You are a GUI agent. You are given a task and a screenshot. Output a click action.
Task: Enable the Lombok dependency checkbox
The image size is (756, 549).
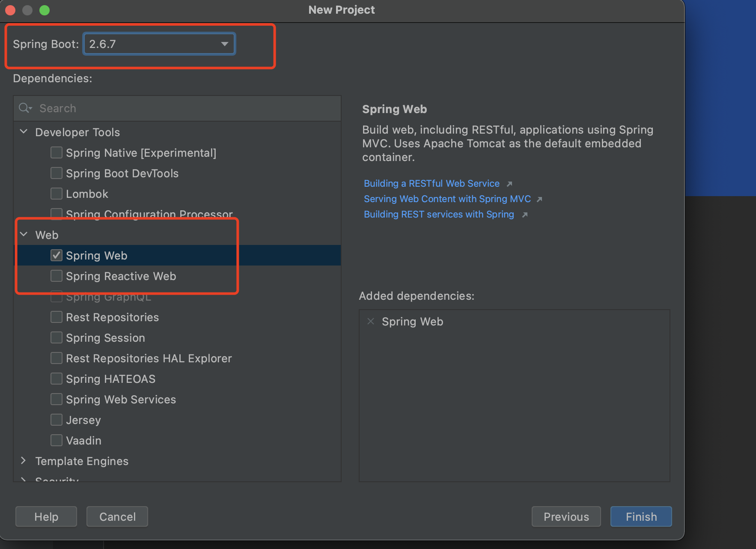pos(57,194)
